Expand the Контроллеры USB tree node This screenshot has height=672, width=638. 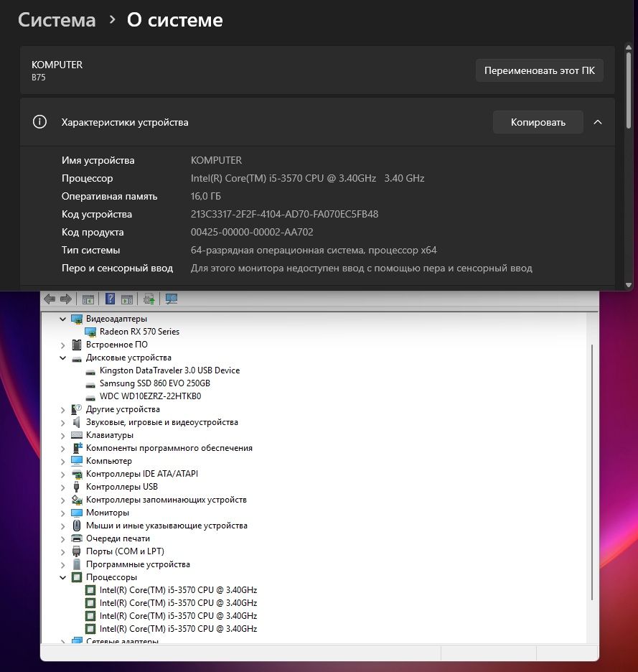pyautogui.click(x=63, y=487)
